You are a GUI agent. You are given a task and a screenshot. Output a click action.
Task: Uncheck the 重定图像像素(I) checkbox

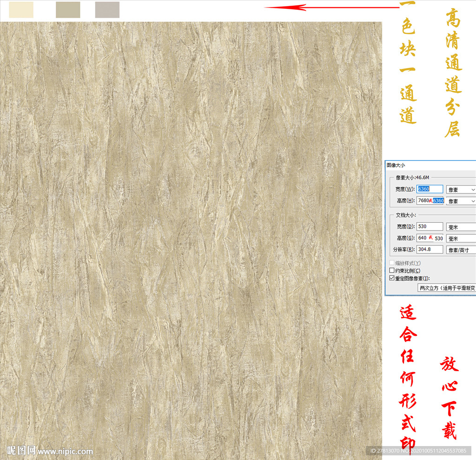pyautogui.click(x=392, y=278)
